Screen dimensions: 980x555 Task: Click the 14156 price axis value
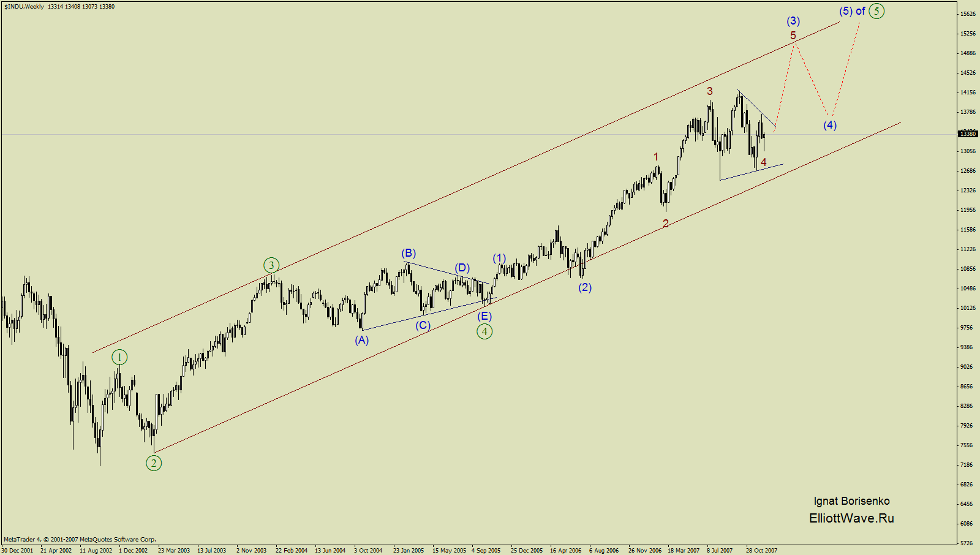968,92
